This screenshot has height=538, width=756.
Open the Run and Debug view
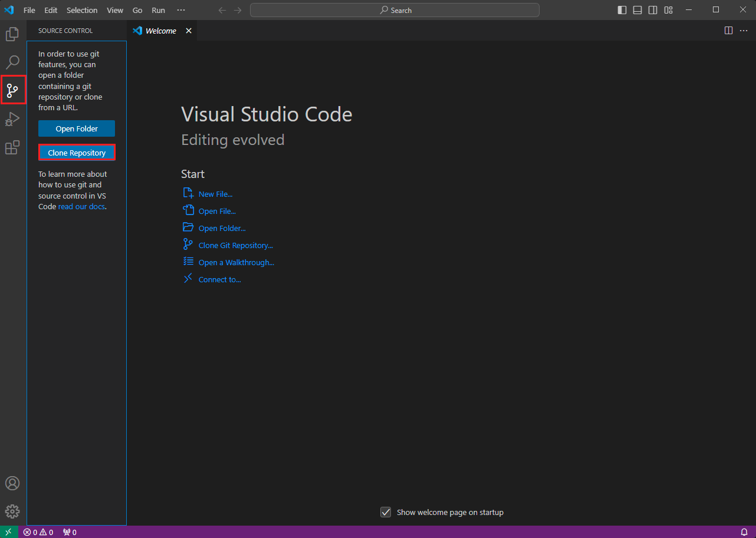point(12,119)
